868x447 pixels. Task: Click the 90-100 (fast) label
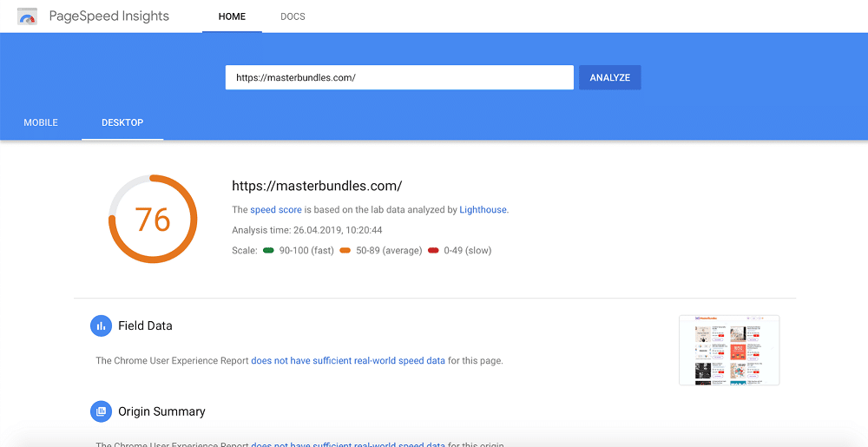tap(306, 251)
